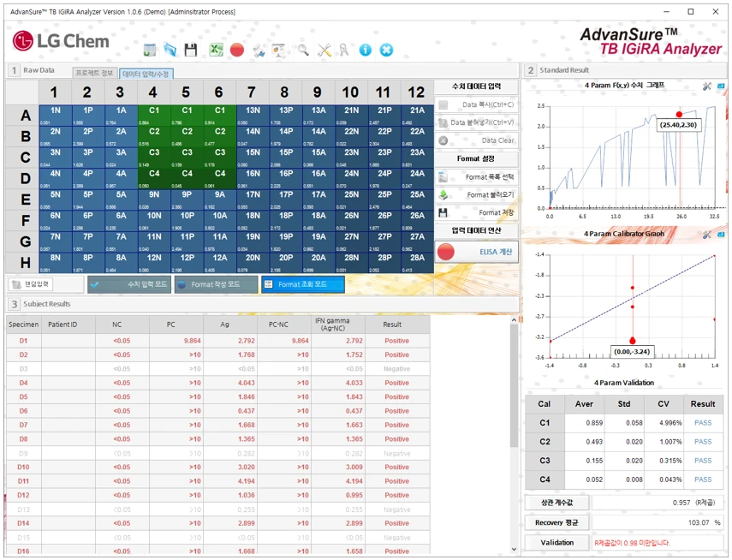Click the Result column header in Subject Results
Screen dimensions: 732x560
397,325
